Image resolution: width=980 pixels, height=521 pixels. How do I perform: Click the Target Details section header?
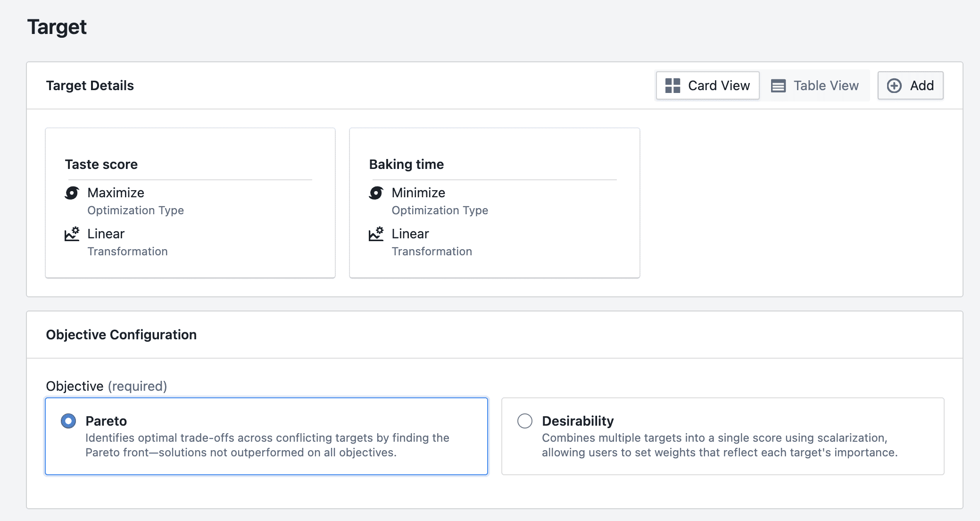click(90, 85)
